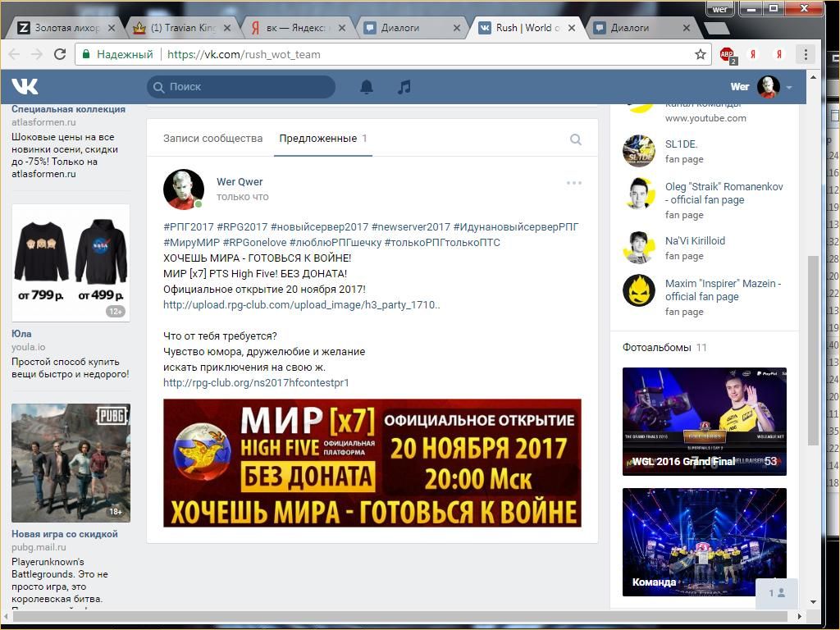Viewport: 840px width, 630px height.
Task: Open the music player note icon
Action: [x=404, y=87]
